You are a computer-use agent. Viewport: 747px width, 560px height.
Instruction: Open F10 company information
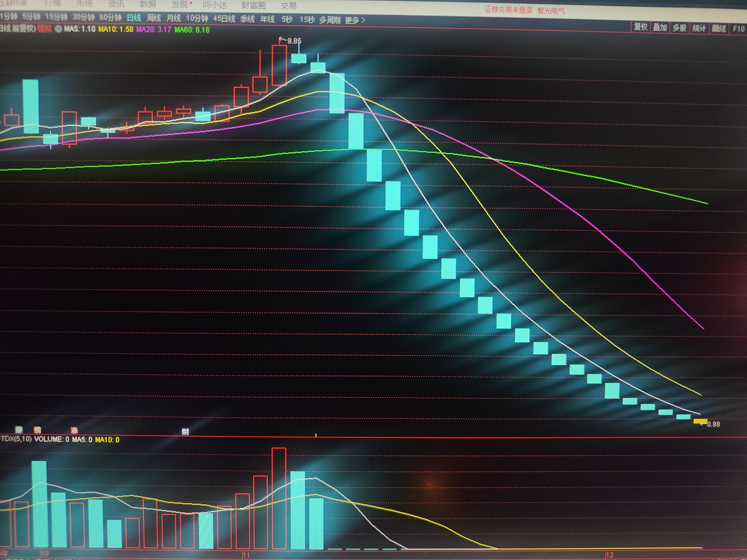coord(738,28)
